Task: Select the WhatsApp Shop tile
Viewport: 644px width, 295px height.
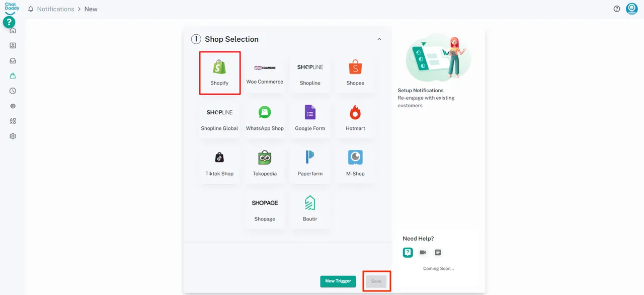Action: [x=265, y=118]
